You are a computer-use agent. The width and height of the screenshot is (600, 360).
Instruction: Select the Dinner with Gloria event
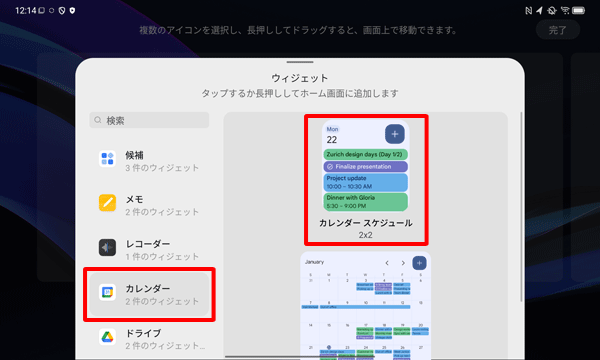(365, 202)
